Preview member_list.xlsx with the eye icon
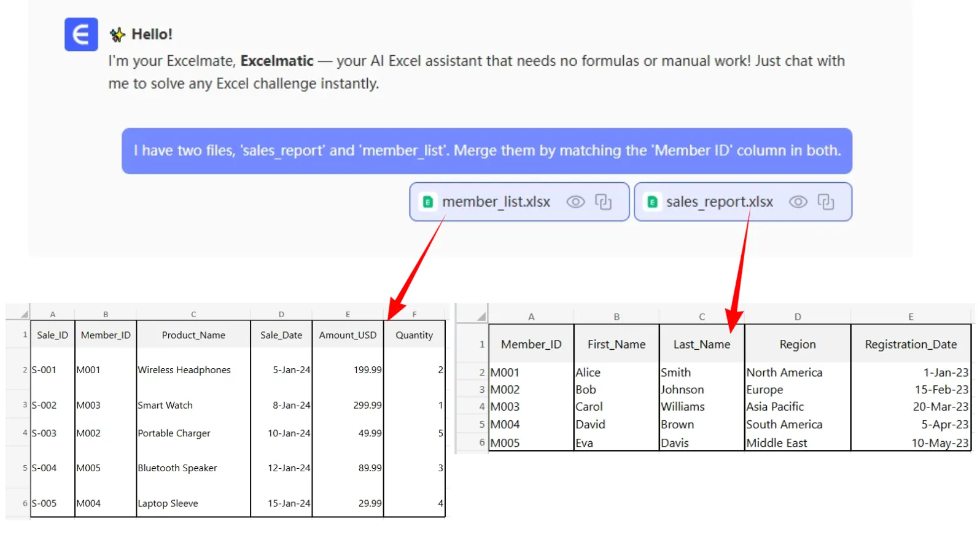 [x=575, y=202]
